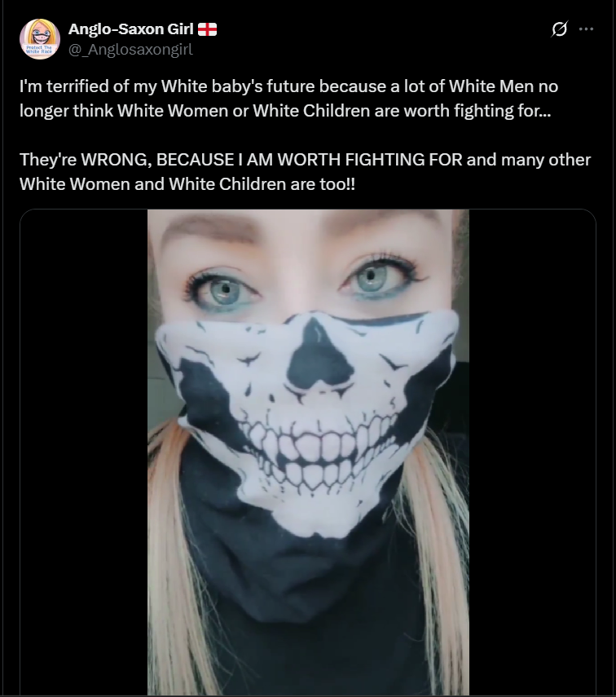Click the England flag emoji beside the name
The width and height of the screenshot is (616, 697).
(x=207, y=29)
